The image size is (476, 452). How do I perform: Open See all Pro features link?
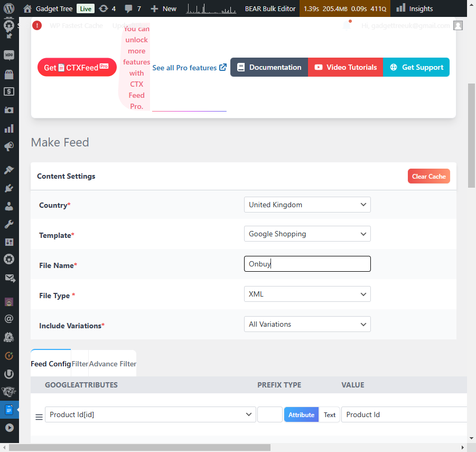(189, 68)
